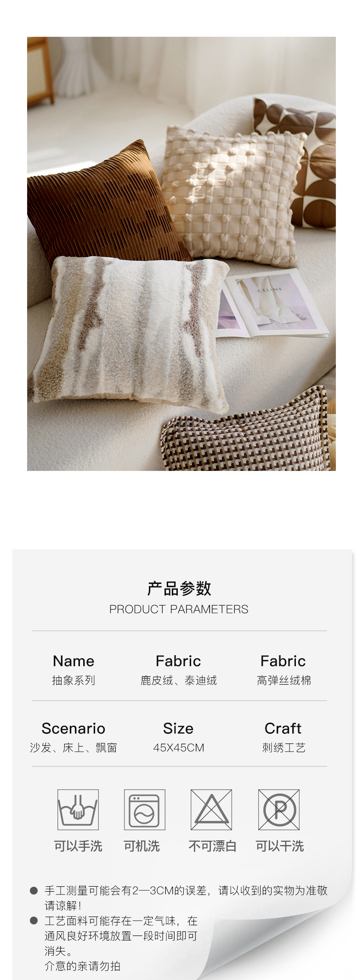Click the dry clean P icon
Viewport: 363px width, 980px height.
coord(279,809)
